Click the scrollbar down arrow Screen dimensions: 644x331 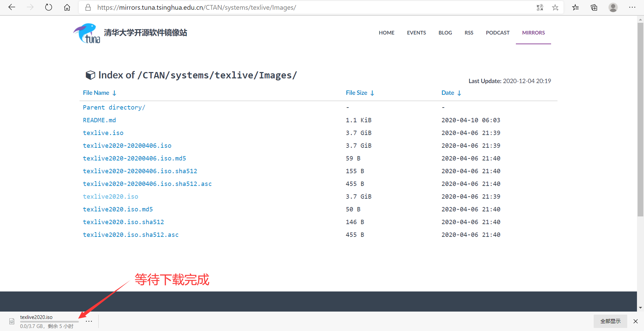click(640, 308)
